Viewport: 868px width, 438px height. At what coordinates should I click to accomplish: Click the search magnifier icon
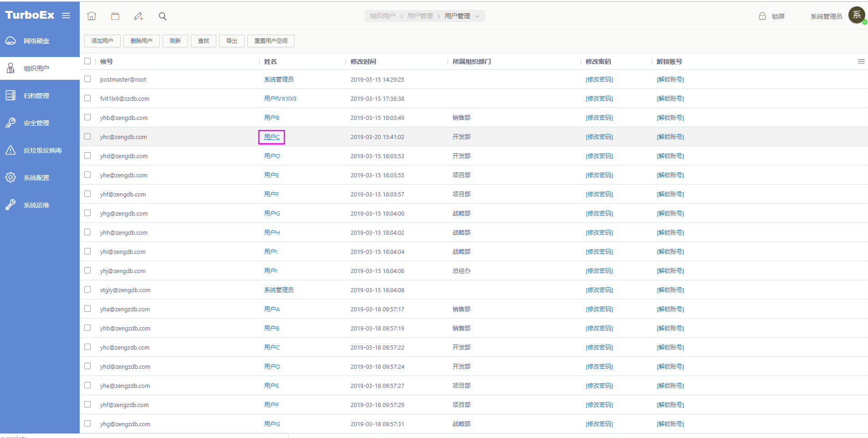pos(163,16)
